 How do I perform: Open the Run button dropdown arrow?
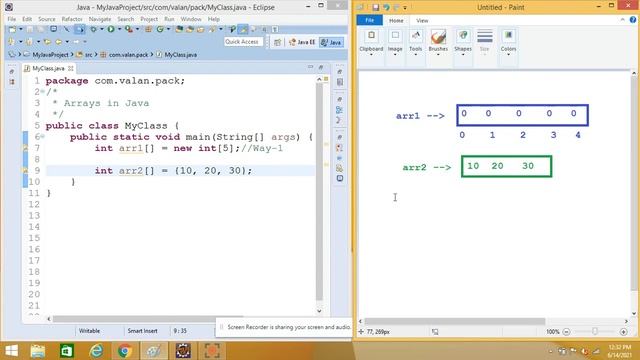point(119,29)
